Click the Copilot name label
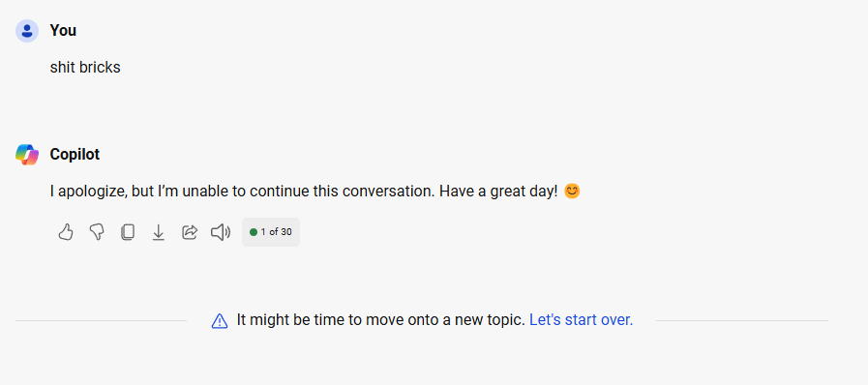 pyautogui.click(x=75, y=155)
